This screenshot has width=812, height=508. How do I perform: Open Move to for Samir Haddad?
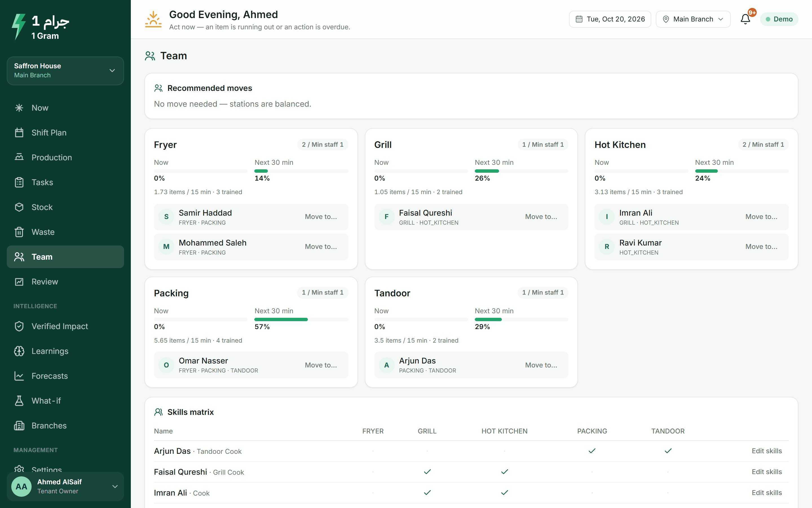point(321,217)
